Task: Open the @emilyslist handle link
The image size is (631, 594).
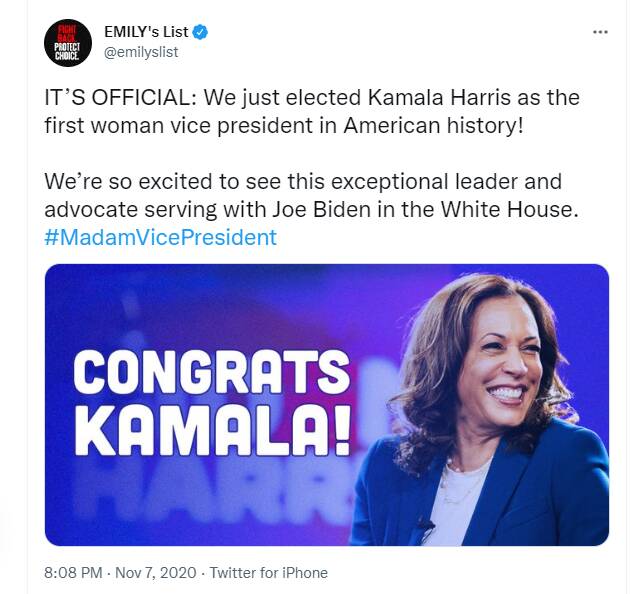Action: [x=141, y=52]
